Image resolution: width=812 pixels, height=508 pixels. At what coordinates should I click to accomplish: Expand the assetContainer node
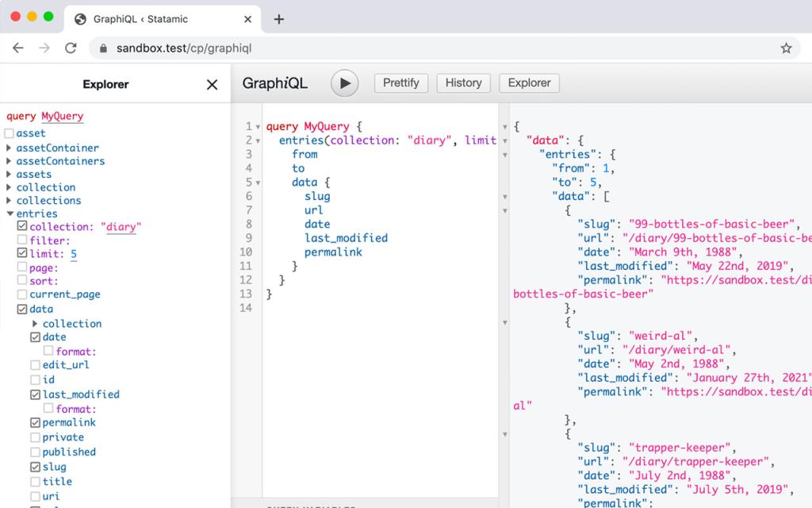[9, 148]
